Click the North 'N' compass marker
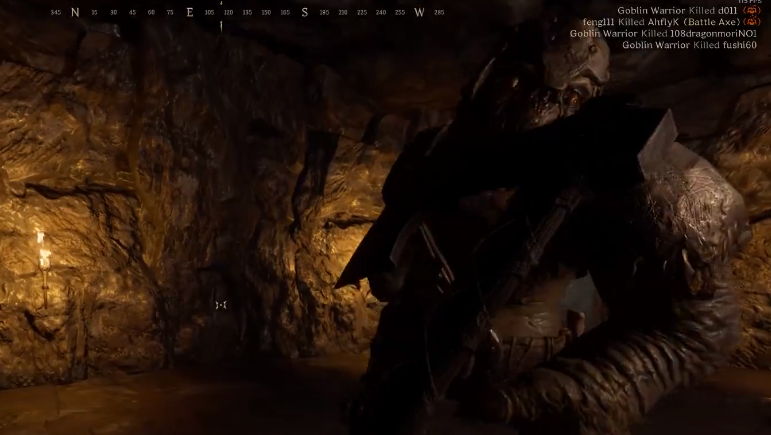This screenshot has height=435, width=771. point(75,13)
